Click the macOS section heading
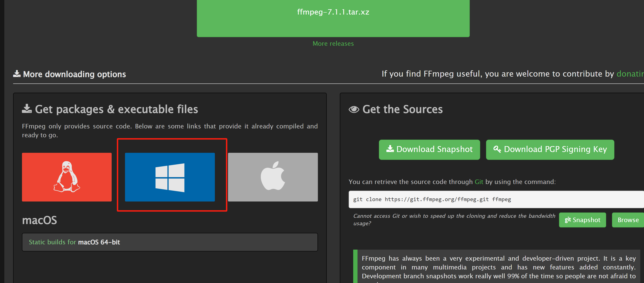Viewport: 644px width, 283px height. point(39,220)
